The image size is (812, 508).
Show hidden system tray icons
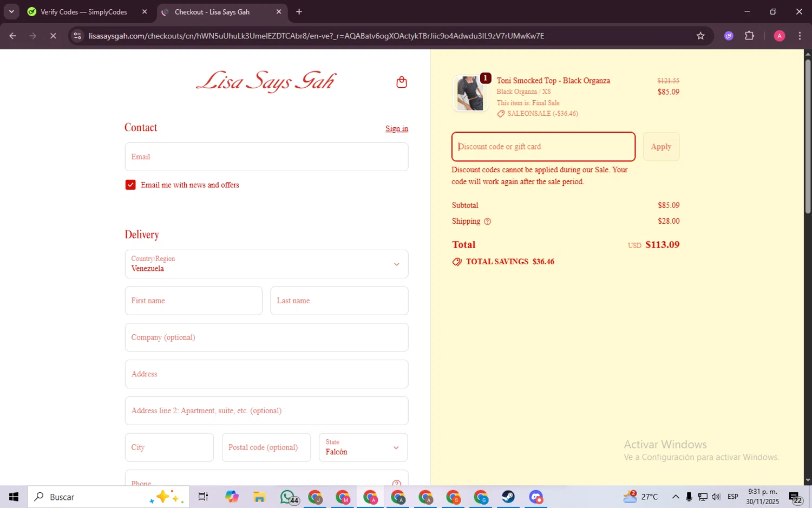click(x=676, y=497)
